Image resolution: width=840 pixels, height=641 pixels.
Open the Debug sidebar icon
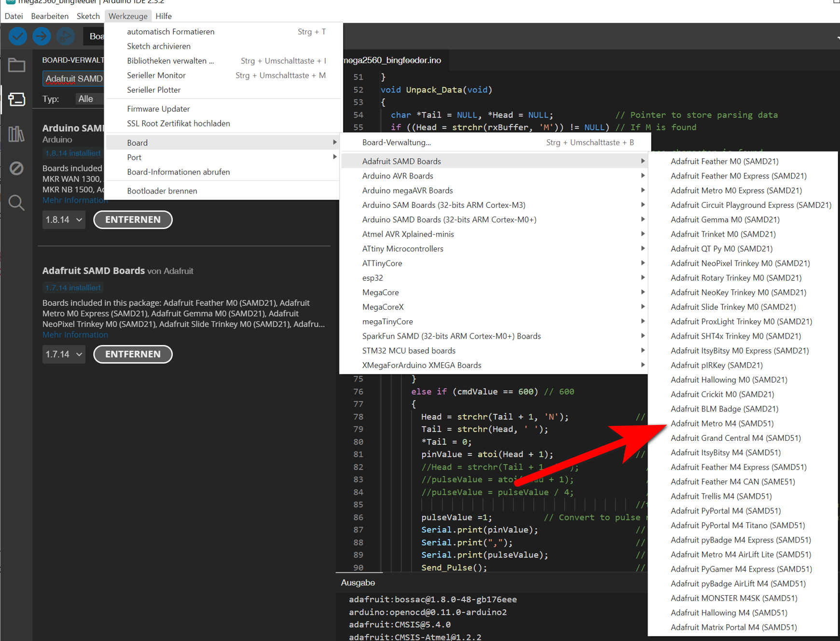16,168
